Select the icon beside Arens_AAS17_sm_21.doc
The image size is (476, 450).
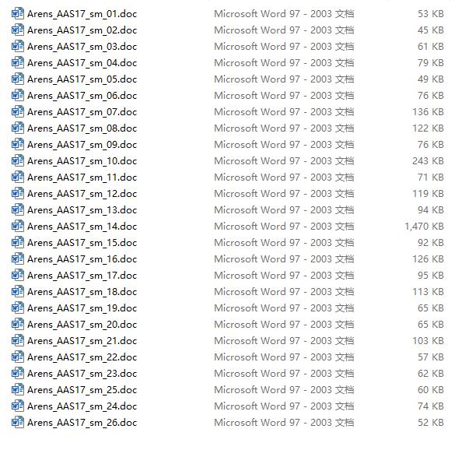(18, 341)
